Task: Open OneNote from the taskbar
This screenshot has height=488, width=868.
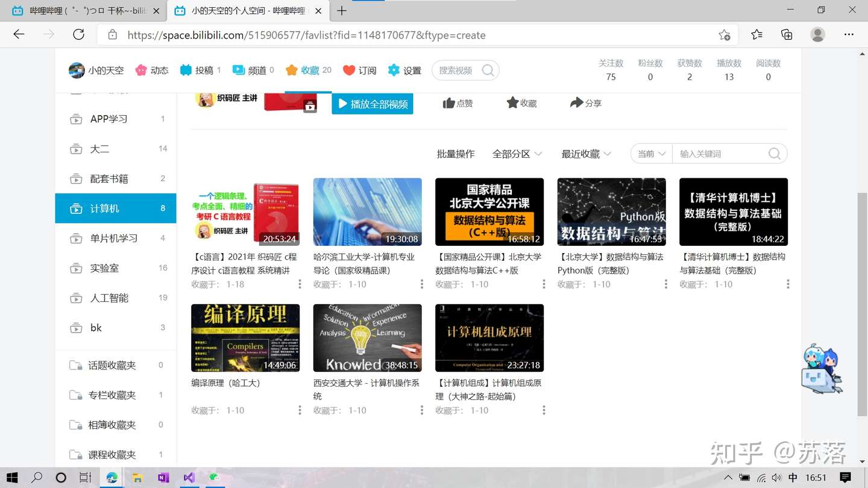Action: [163, 478]
